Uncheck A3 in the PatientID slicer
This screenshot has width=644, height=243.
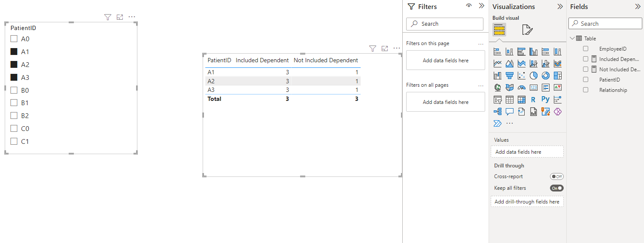14,77
